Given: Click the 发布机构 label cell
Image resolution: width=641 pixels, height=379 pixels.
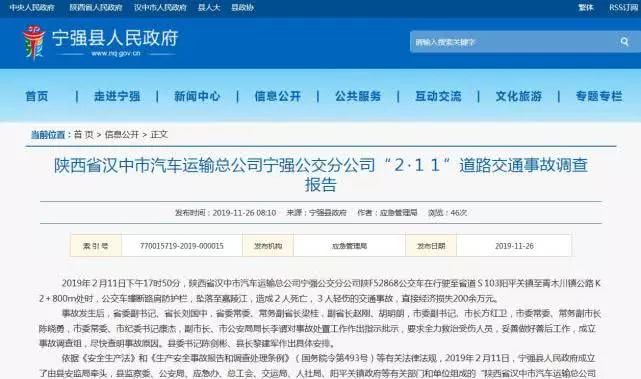Looking at the screenshot, I should [x=268, y=246].
